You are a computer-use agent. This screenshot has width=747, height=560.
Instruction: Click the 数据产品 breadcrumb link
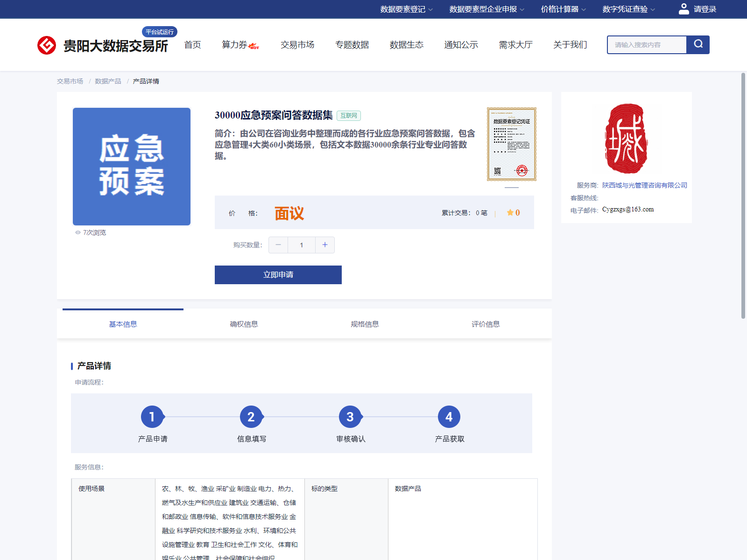pos(108,81)
